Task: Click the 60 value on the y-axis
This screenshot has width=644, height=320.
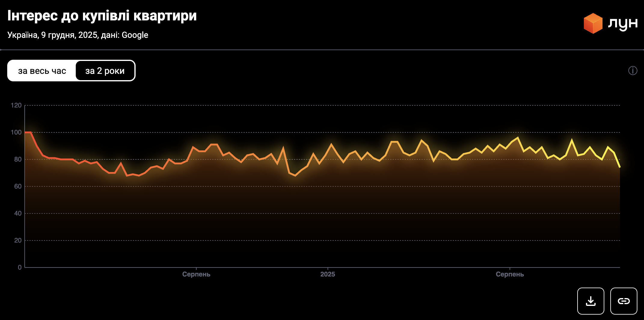Action: coord(18,186)
